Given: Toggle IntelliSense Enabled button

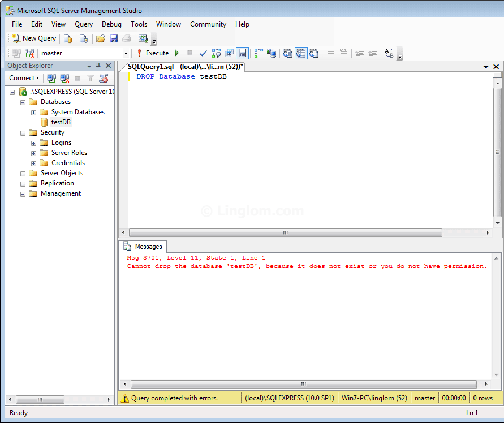Looking at the screenshot, I should pos(242,53).
